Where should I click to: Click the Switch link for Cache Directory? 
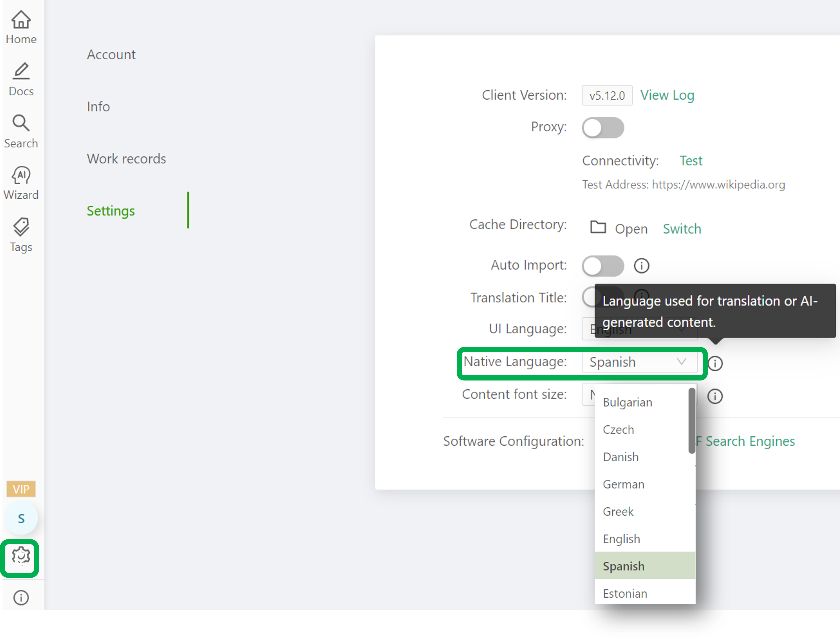(x=682, y=229)
